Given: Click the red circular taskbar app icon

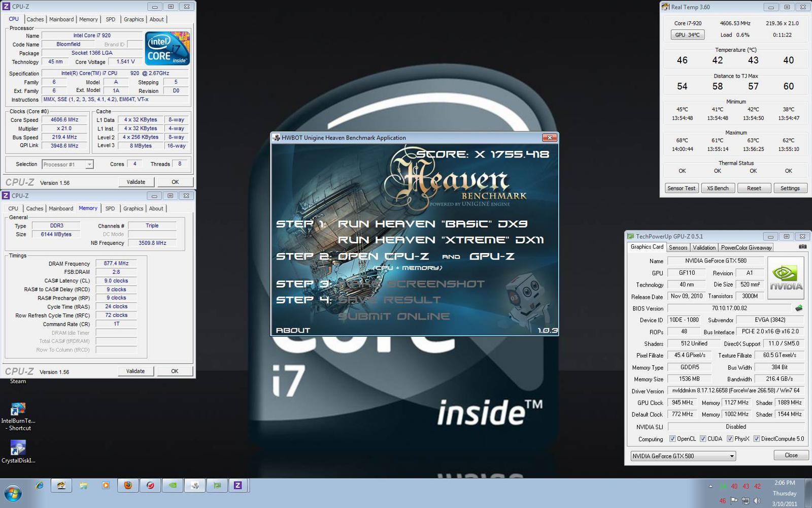Looking at the screenshot, I should 150,486.
